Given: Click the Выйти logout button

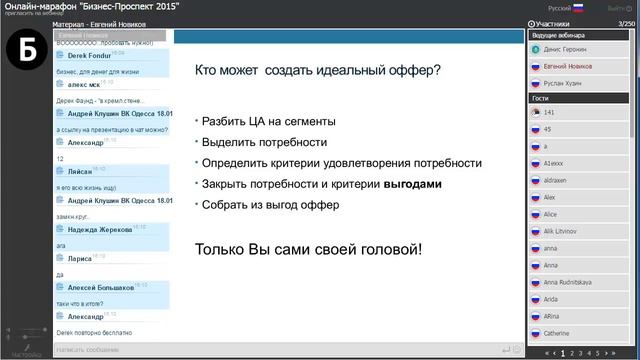Looking at the screenshot, I should point(620,9).
